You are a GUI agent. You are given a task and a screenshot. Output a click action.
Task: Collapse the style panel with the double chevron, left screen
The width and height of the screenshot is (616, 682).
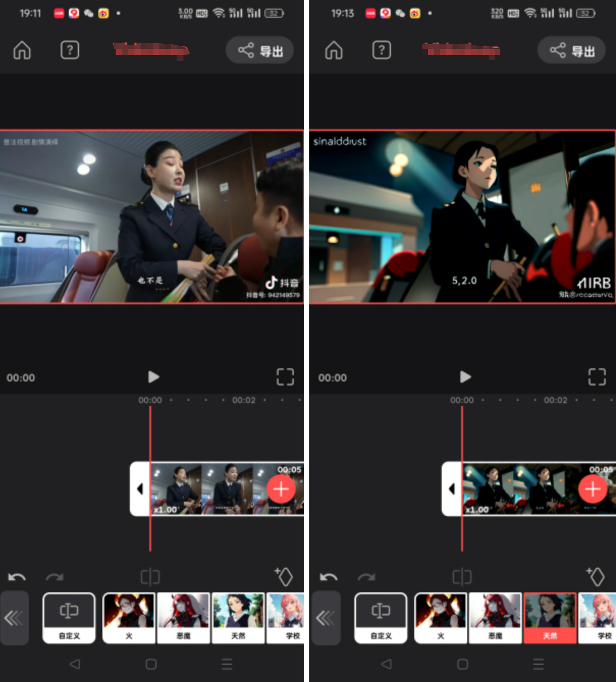point(14,618)
